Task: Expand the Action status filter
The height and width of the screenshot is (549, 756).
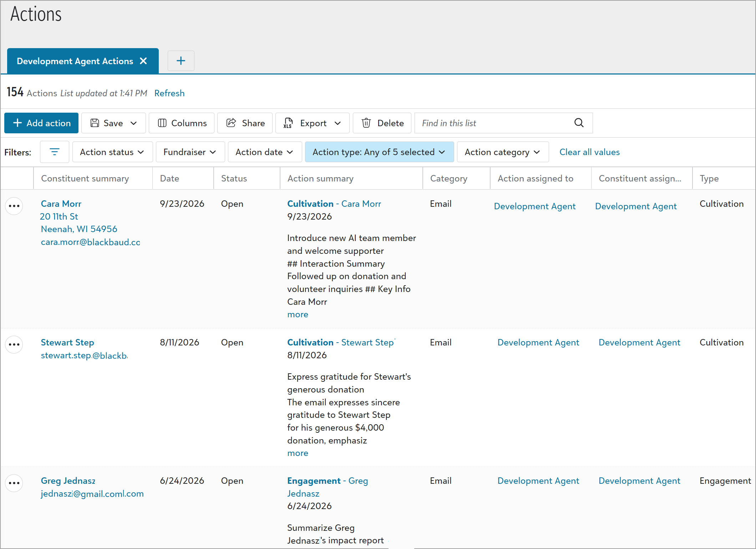Action: [112, 152]
